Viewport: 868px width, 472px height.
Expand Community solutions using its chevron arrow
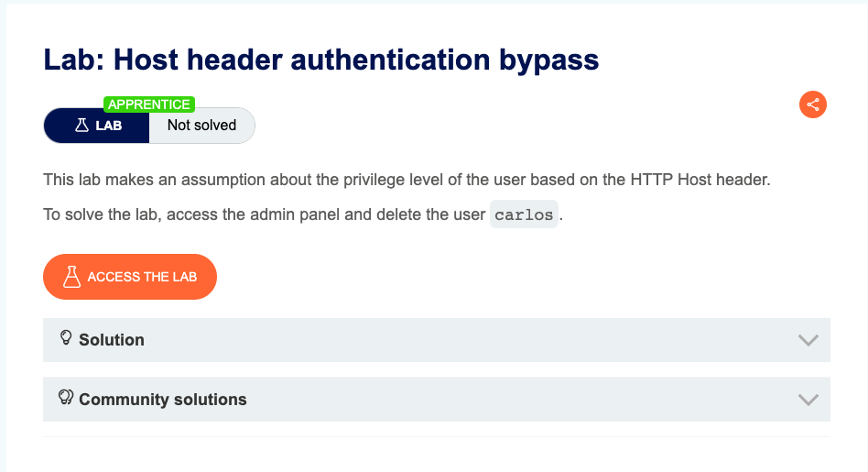click(x=808, y=400)
